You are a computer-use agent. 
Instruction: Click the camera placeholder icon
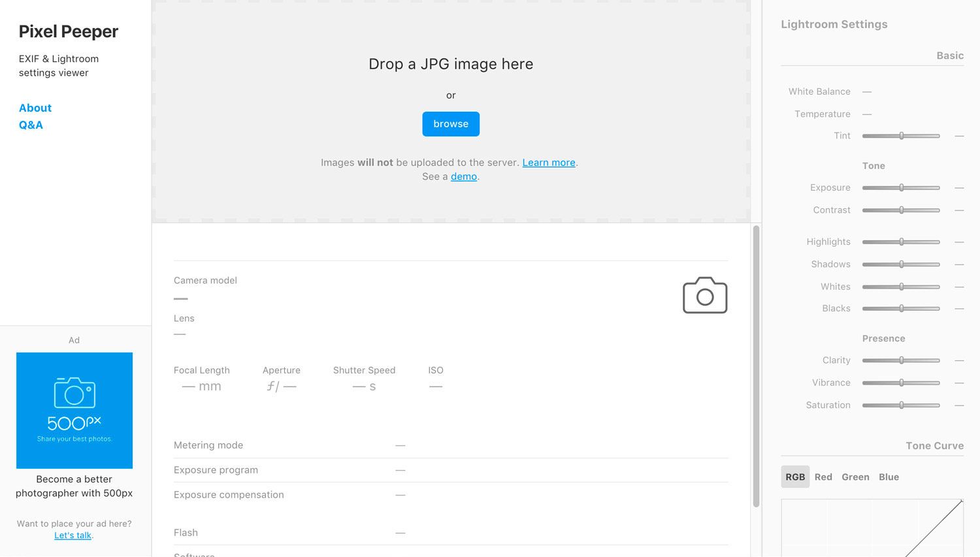click(705, 295)
